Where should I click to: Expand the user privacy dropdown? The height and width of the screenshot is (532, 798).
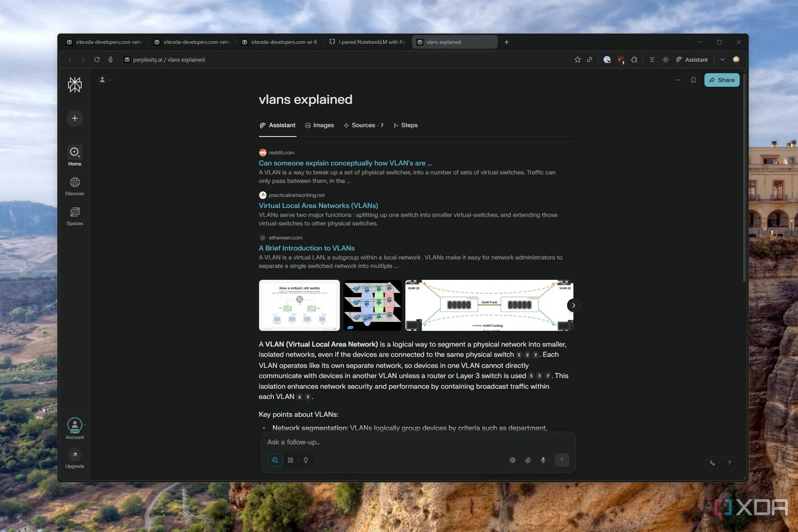tap(105, 80)
